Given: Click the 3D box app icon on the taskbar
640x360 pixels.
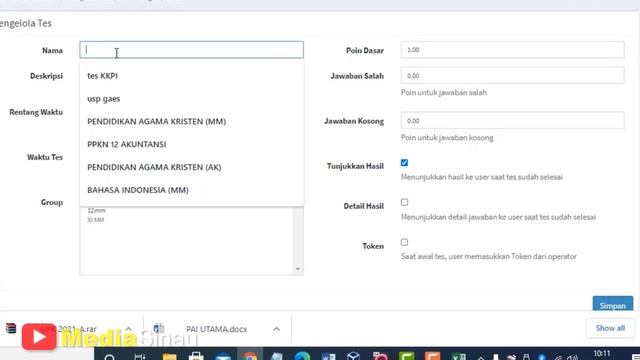Looking at the screenshot, I should click(x=353, y=356).
